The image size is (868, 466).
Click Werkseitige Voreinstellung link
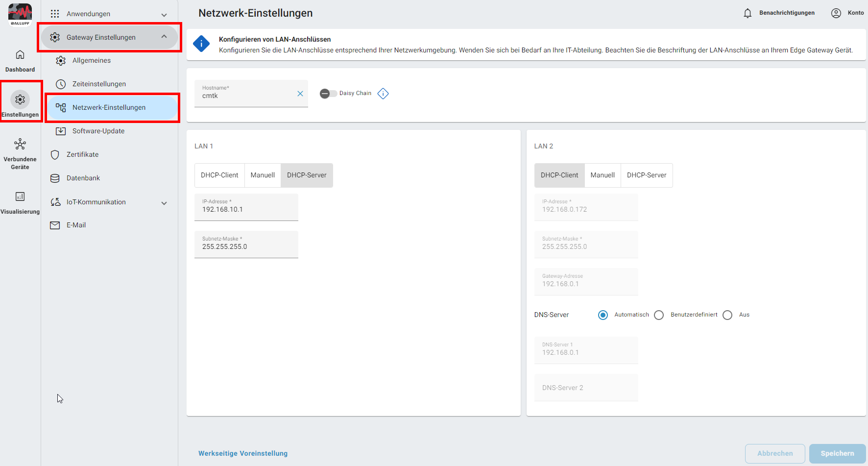pyautogui.click(x=243, y=454)
